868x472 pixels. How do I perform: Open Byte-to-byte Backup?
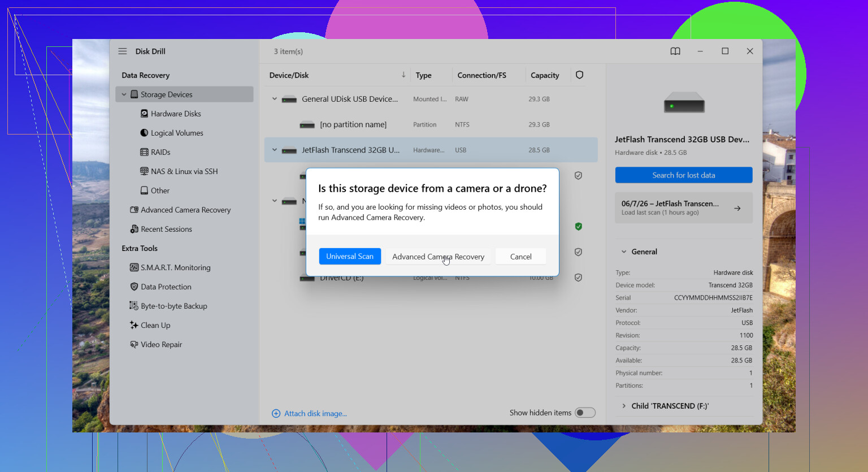point(173,306)
